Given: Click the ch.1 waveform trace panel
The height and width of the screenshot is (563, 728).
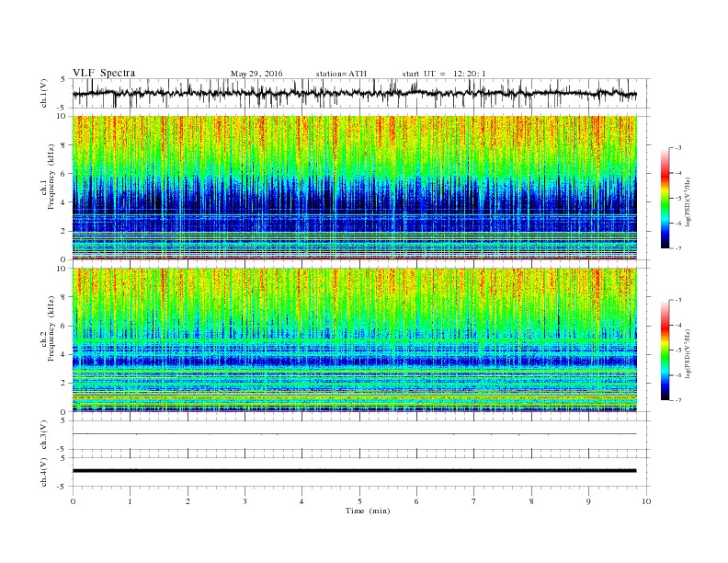Looking at the screenshot, I should [x=361, y=93].
